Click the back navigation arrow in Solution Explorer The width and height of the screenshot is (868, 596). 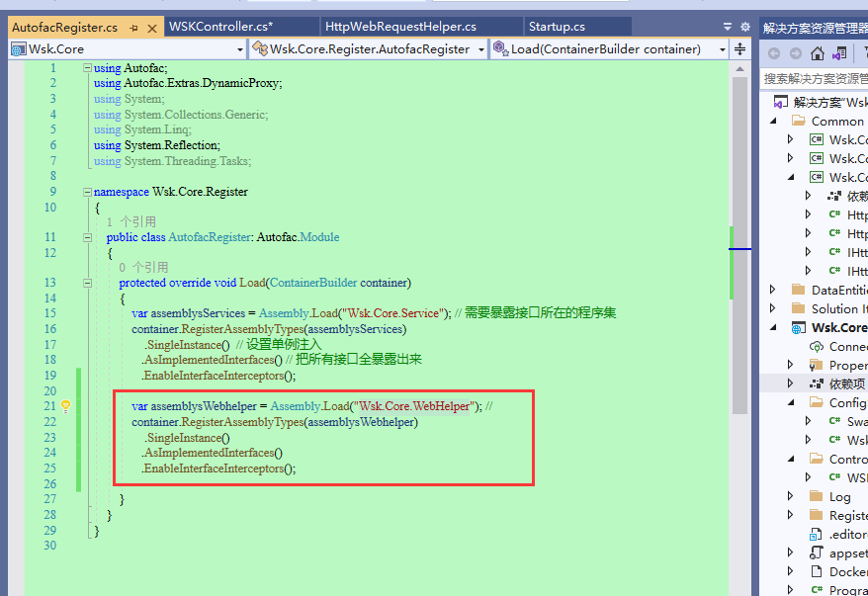(x=774, y=53)
